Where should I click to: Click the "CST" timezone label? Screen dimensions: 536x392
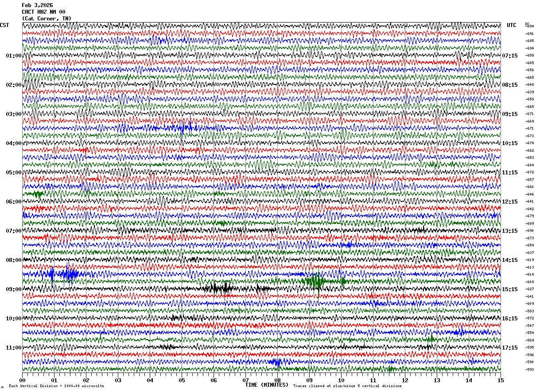coord(4,25)
